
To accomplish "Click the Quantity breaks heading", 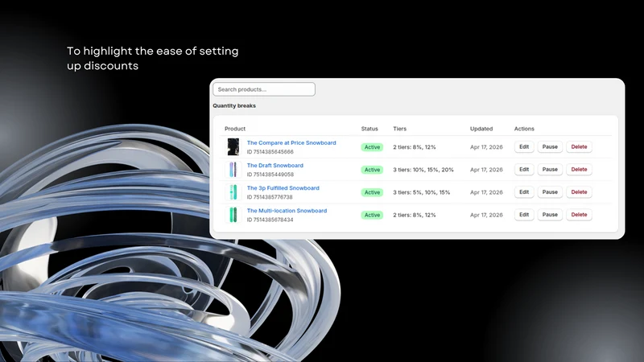I will click(x=234, y=105).
